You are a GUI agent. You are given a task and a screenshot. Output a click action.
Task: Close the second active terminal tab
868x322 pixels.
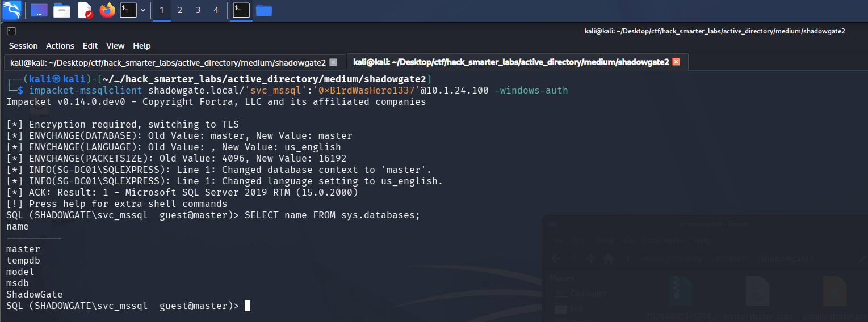676,62
